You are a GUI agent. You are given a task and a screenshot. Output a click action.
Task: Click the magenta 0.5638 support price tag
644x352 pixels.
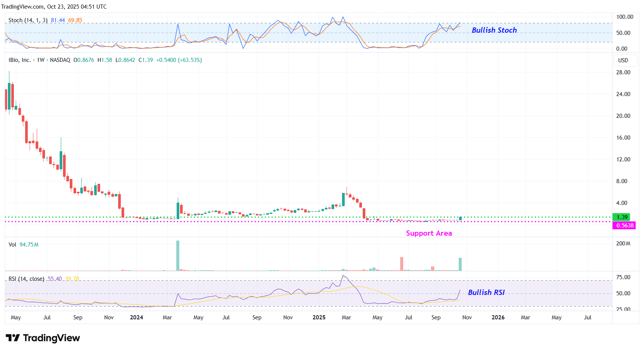tap(624, 226)
